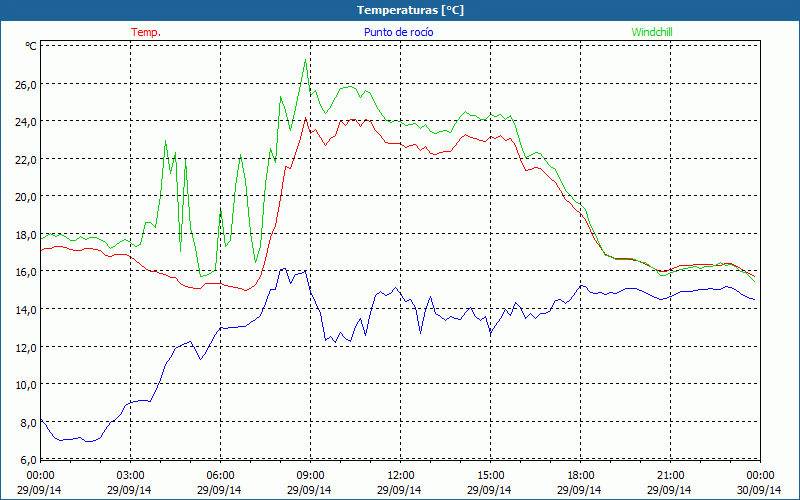Click the 10,0 y-axis value
The height and width of the screenshot is (500, 800).
point(26,384)
